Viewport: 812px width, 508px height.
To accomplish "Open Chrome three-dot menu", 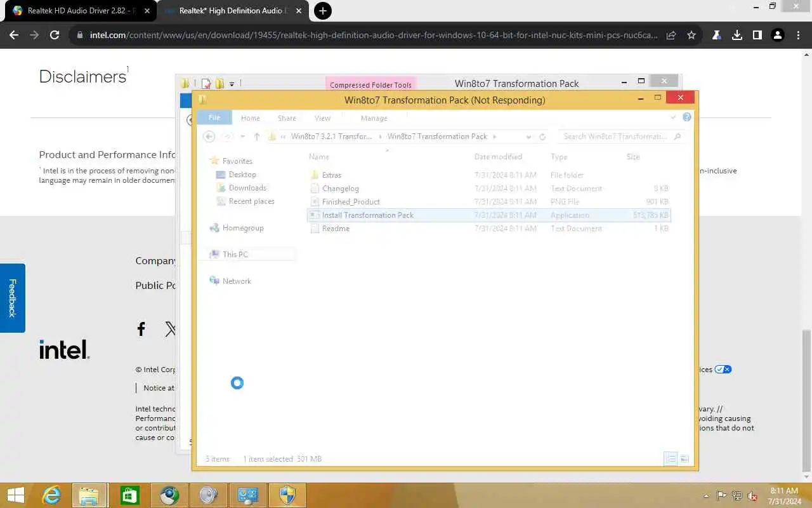I will pyautogui.click(x=798, y=36).
